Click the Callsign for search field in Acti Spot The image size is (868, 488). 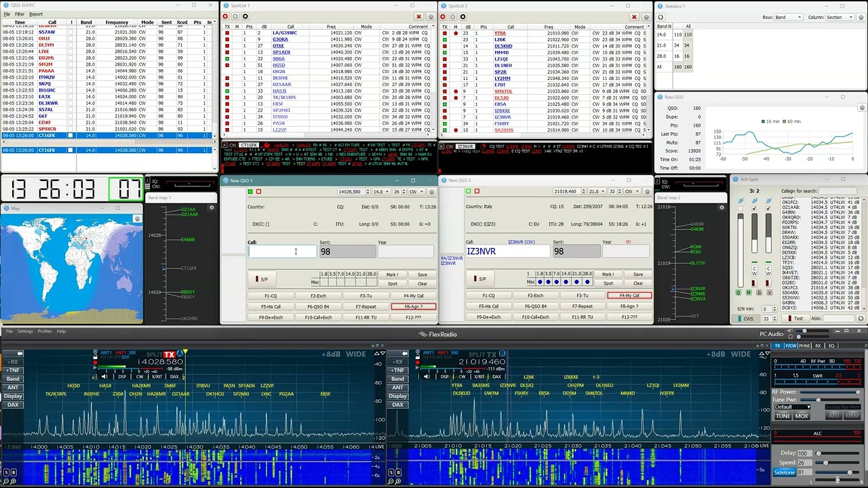coord(838,191)
